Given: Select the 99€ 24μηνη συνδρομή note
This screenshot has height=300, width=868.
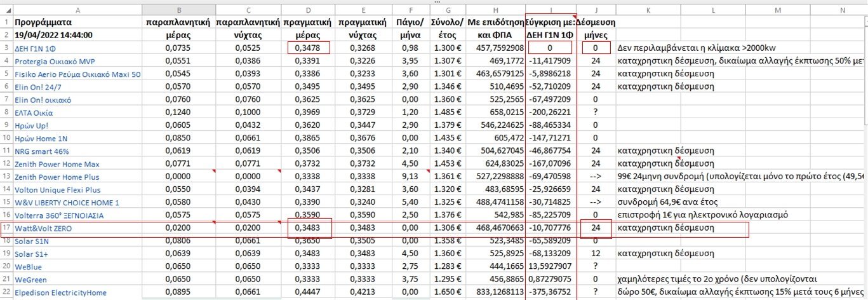Looking at the screenshot, I should [x=741, y=177].
